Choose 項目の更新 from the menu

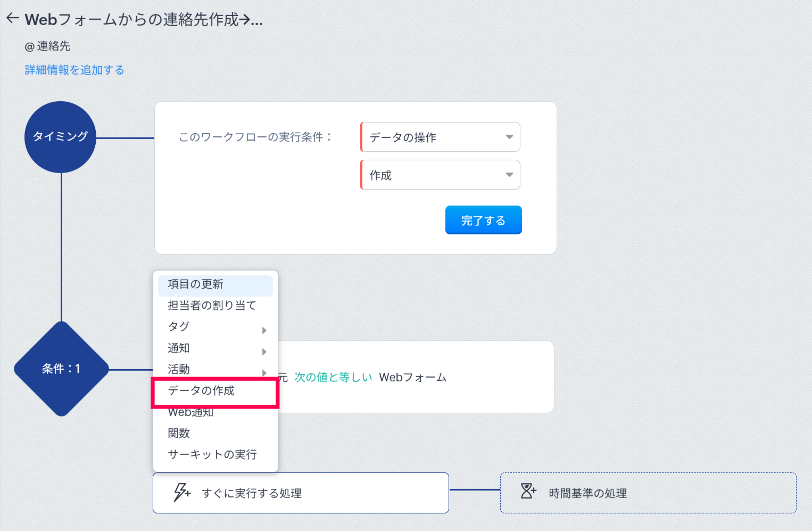click(x=196, y=284)
